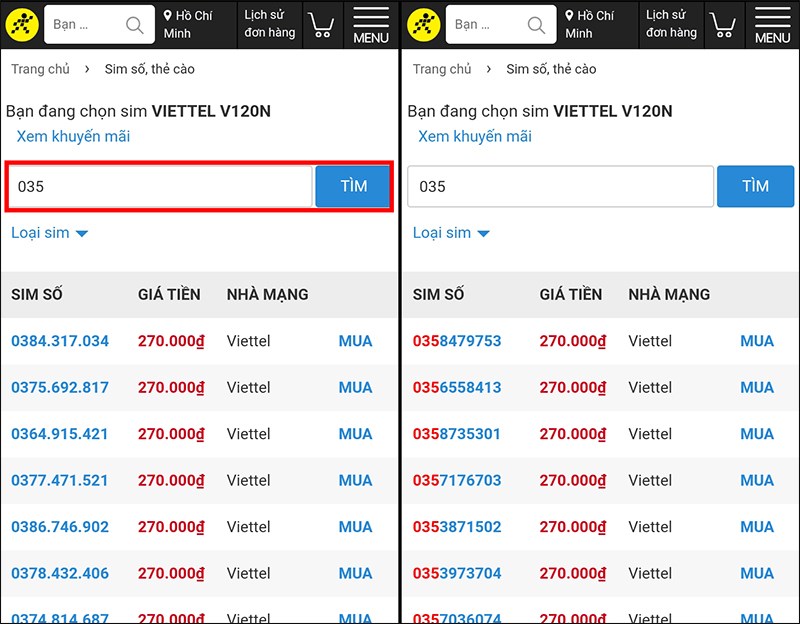The width and height of the screenshot is (800, 624).
Task: Expand the Loại sim dropdown in right panel
Action: [452, 233]
